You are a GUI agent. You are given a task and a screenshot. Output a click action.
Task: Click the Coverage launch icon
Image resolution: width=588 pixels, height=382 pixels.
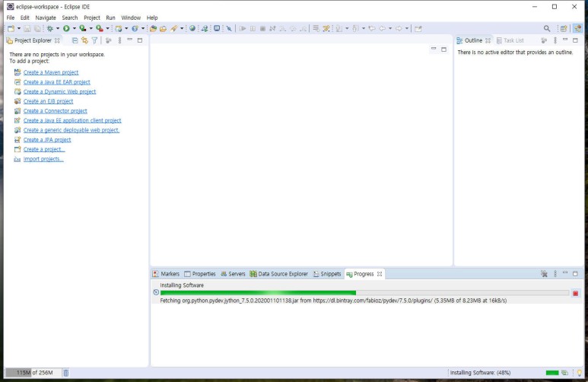click(x=82, y=28)
